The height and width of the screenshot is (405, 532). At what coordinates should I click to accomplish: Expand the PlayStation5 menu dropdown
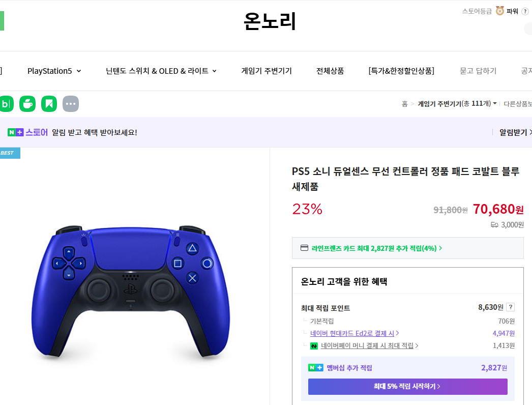click(54, 71)
